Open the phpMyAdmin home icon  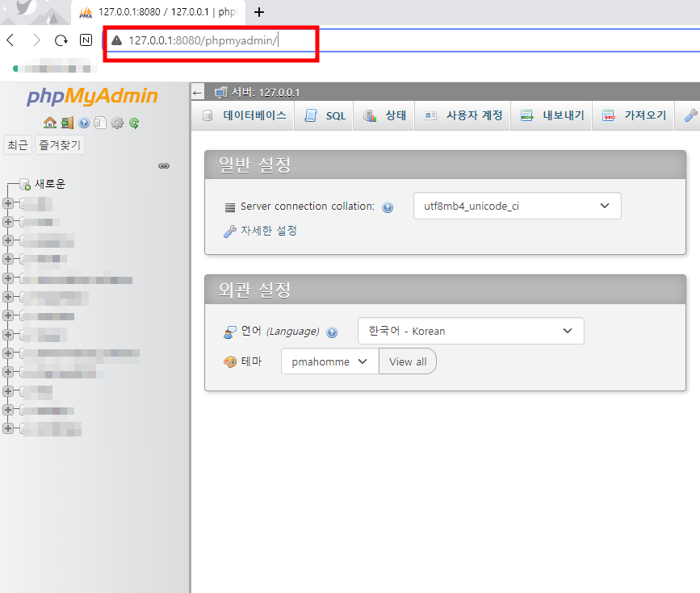pyautogui.click(x=50, y=123)
